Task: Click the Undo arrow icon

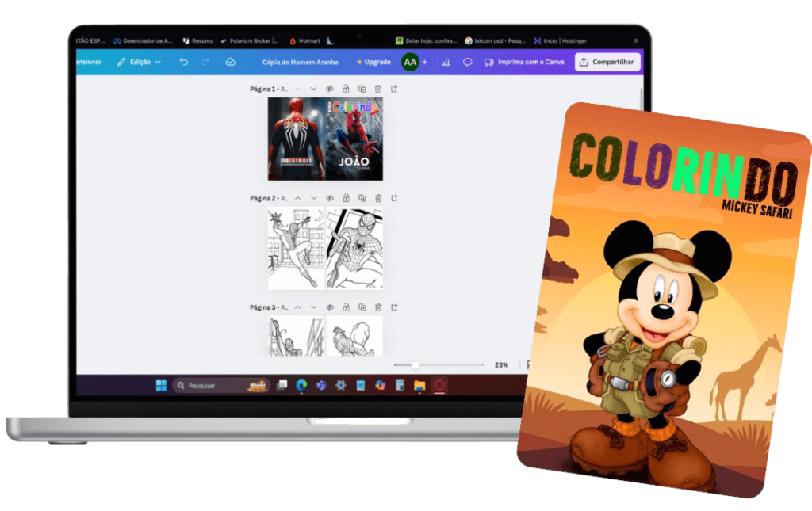Action: coord(186,61)
